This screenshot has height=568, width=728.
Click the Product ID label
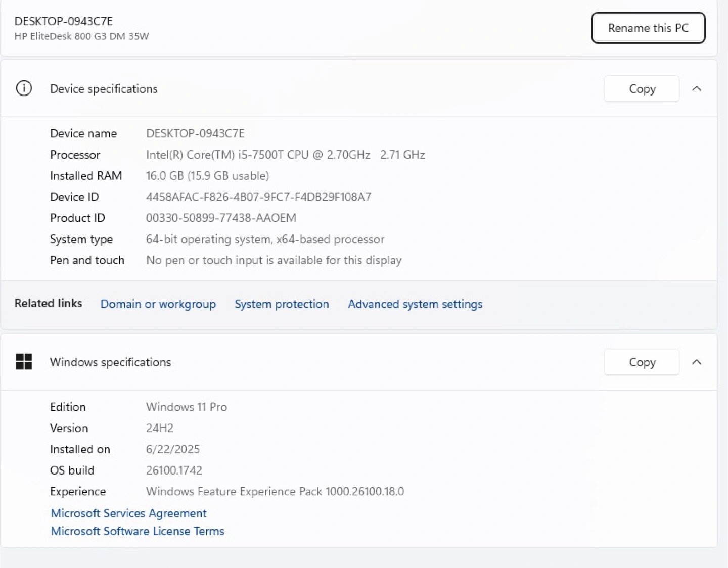click(x=77, y=218)
